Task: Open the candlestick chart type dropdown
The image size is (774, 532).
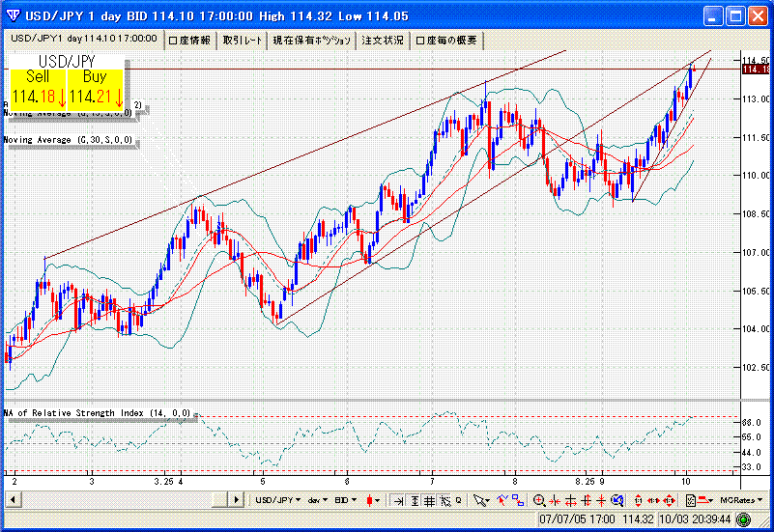Action: pos(372,500)
